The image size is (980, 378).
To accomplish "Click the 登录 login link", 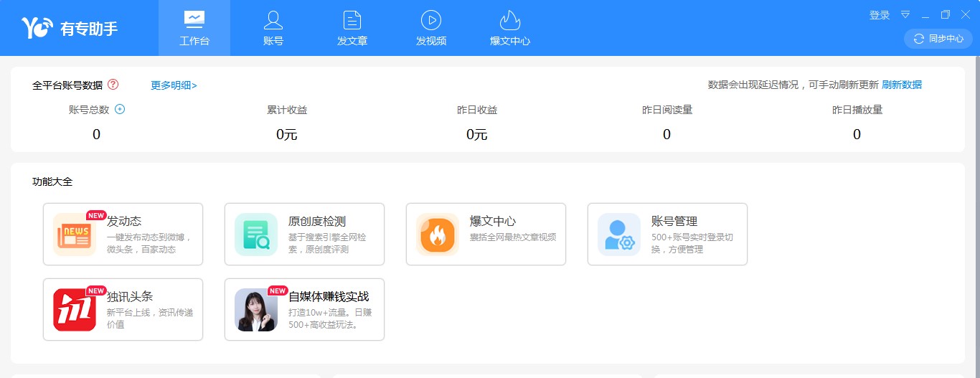I will coord(879,15).
